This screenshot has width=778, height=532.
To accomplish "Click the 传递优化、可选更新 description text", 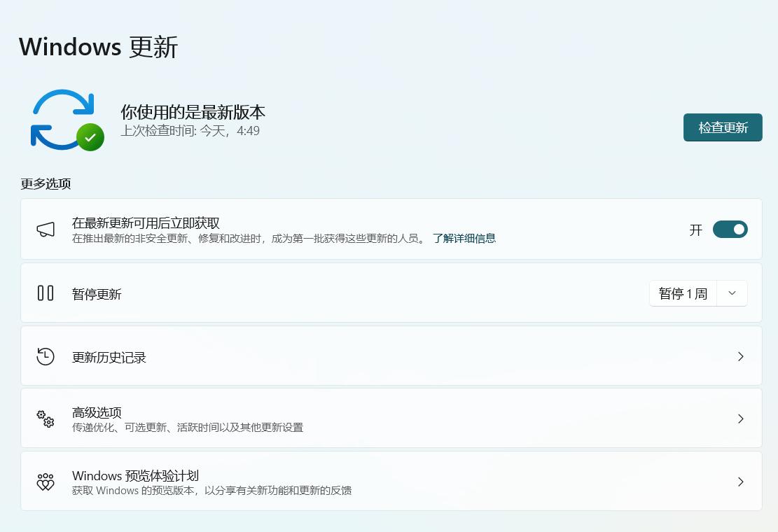I will pyautogui.click(x=188, y=428).
